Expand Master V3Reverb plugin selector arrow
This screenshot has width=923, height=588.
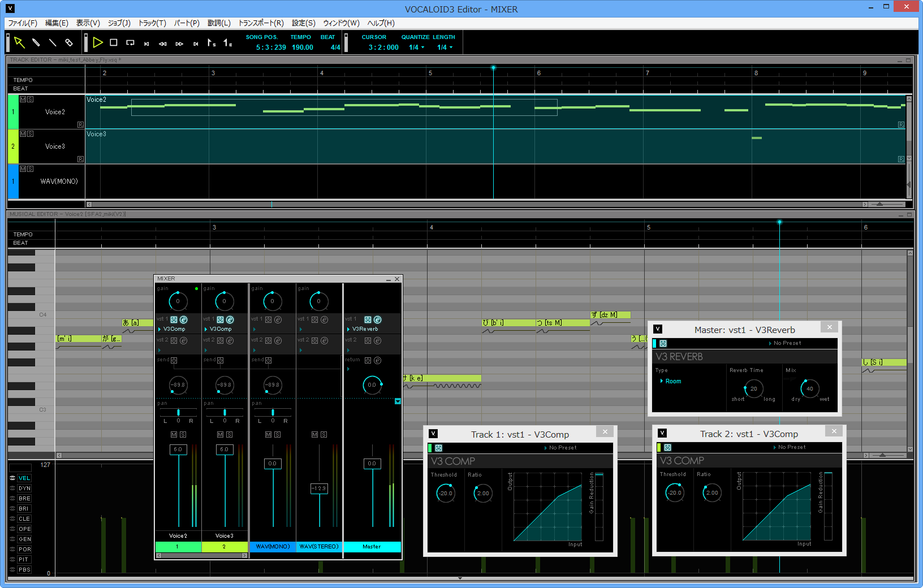pyautogui.click(x=348, y=329)
